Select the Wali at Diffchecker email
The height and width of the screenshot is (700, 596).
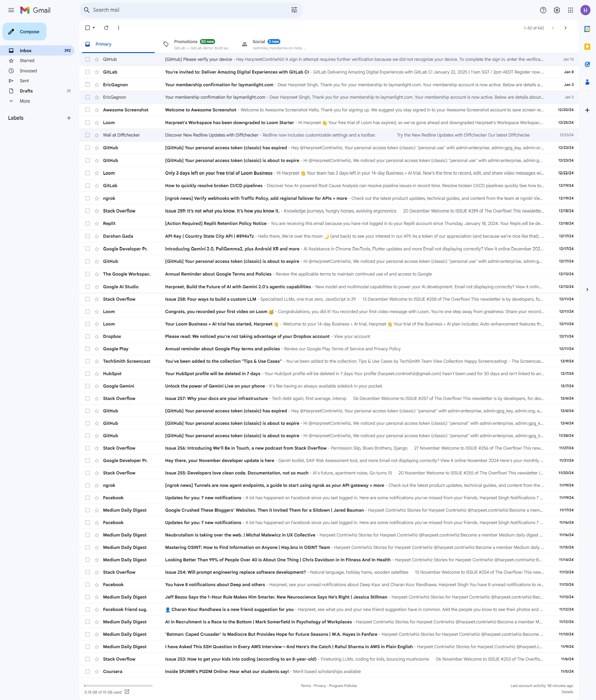click(88, 135)
